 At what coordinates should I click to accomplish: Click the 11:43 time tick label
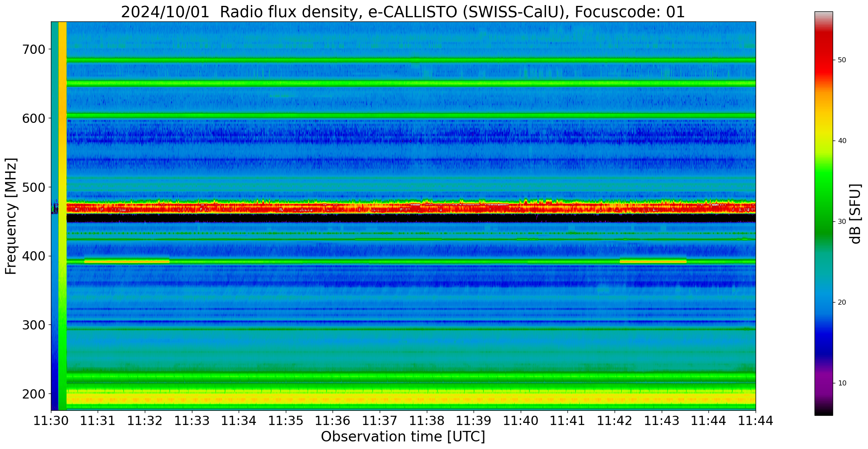[662, 420]
